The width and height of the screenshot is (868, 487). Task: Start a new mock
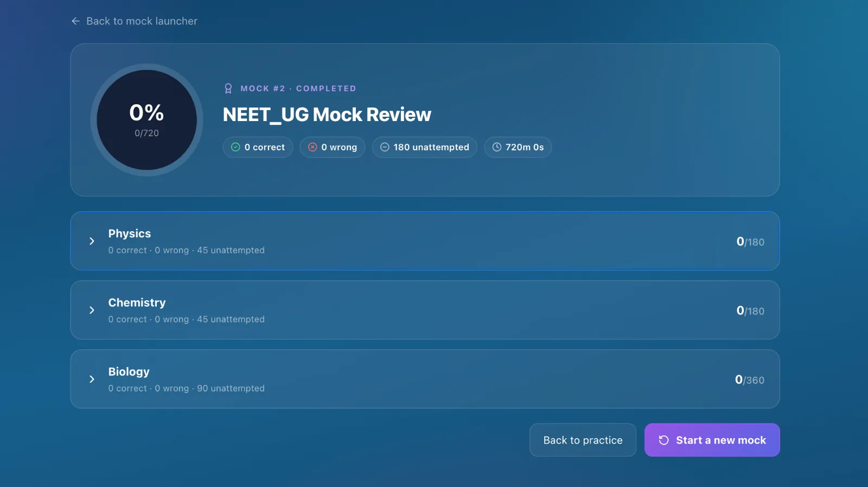coord(712,440)
